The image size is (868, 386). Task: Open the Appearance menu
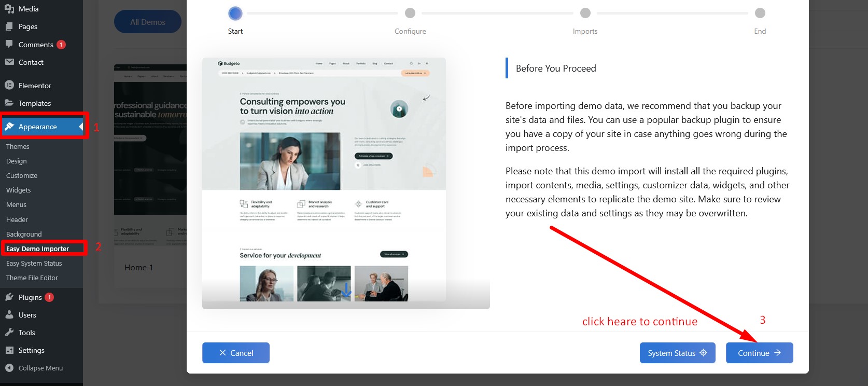[x=37, y=127]
